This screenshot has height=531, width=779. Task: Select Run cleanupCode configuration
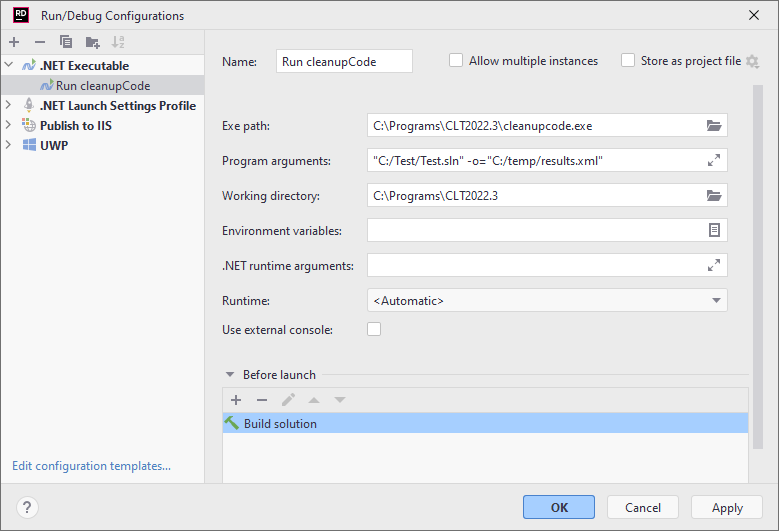pyautogui.click(x=102, y=86)
